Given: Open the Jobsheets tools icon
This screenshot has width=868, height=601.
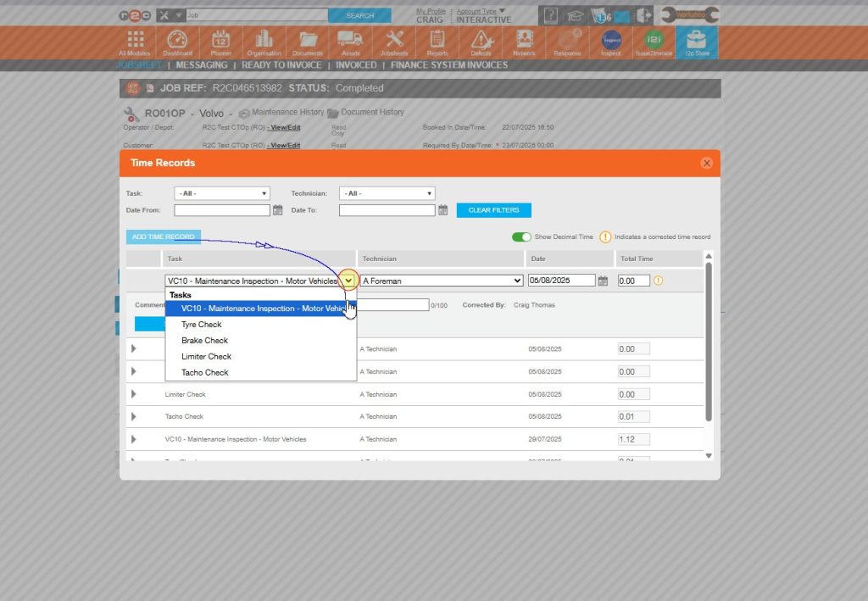Looking at the screenshot, I should click(394, 43).
